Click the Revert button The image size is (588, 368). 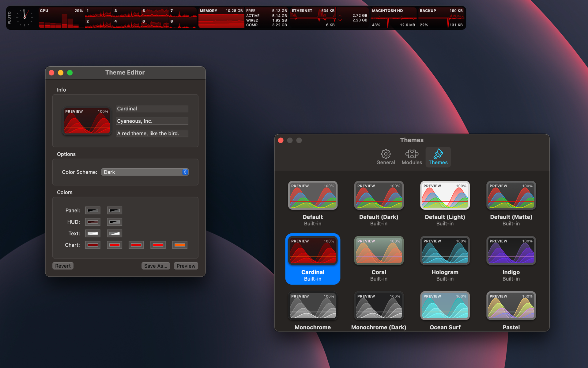point(63,266)
